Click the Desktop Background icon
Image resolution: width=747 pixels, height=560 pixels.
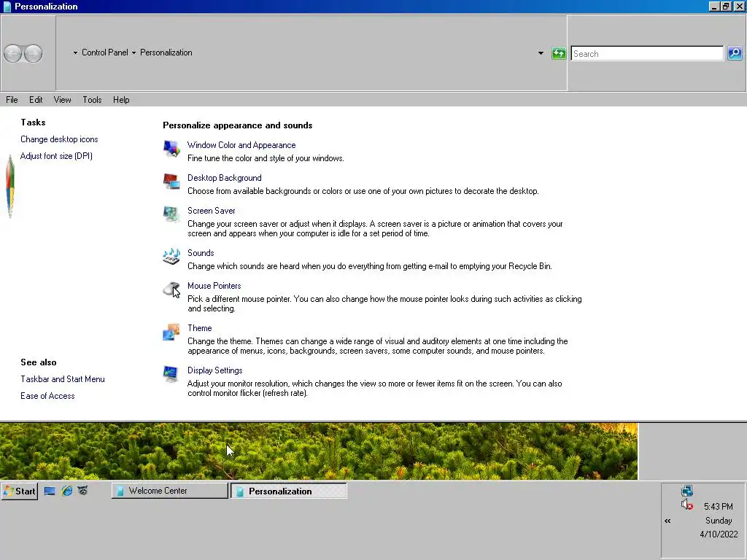[x=171, y=182]
